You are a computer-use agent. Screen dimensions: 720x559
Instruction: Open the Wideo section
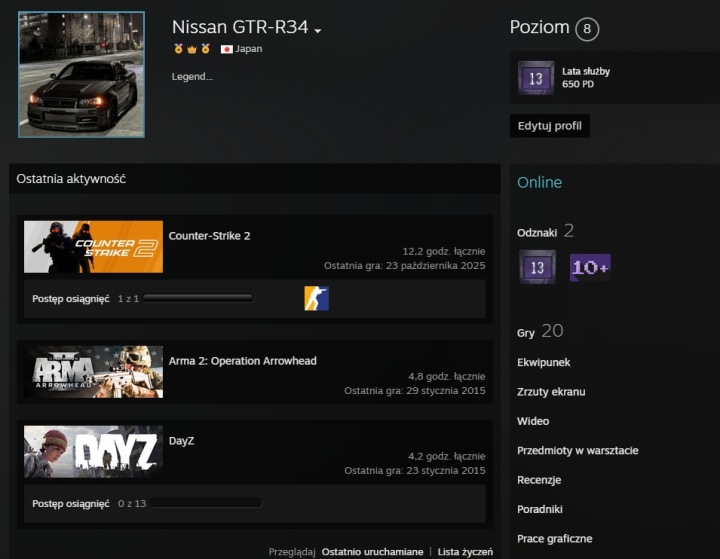[x=533, y=421]
